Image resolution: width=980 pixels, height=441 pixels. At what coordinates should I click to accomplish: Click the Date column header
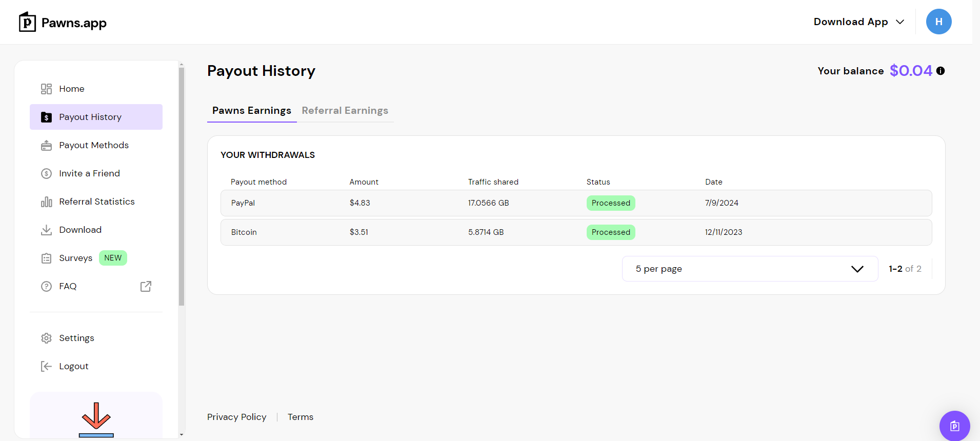coord(714,182)
